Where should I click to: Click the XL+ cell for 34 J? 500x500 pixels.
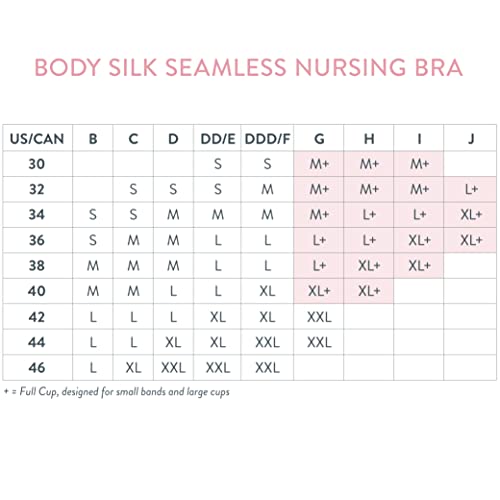pos(471,215)
